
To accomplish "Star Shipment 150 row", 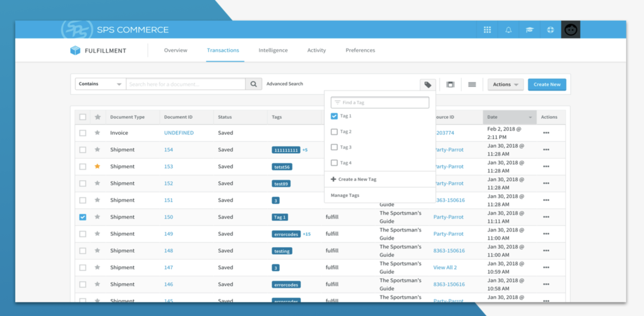I will point(97,217).
